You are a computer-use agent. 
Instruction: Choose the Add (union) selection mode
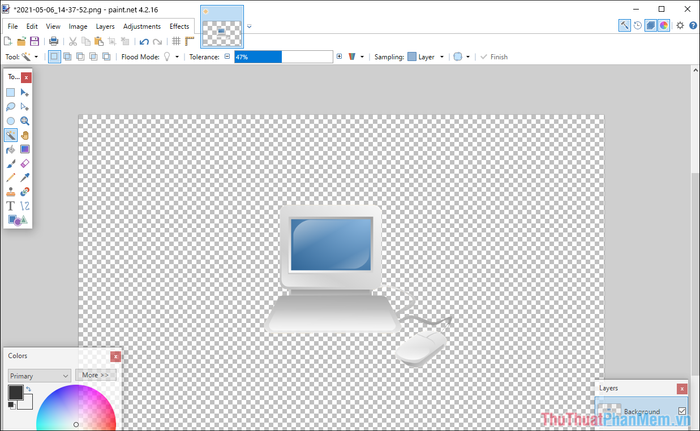(67, 57)
